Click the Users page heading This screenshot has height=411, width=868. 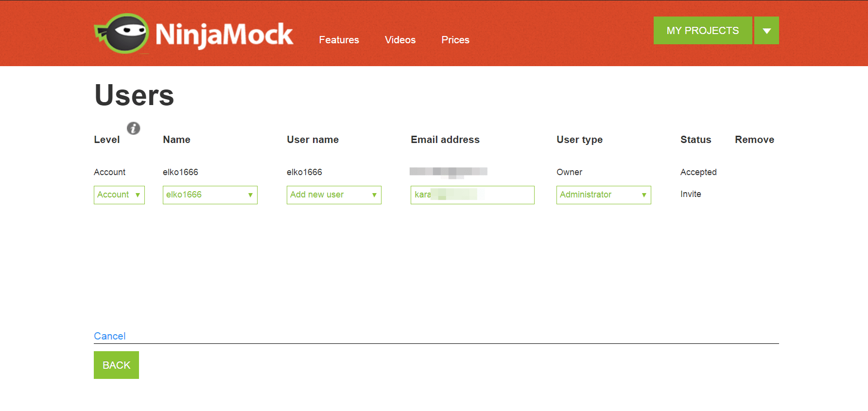click(x=134, y=95)
